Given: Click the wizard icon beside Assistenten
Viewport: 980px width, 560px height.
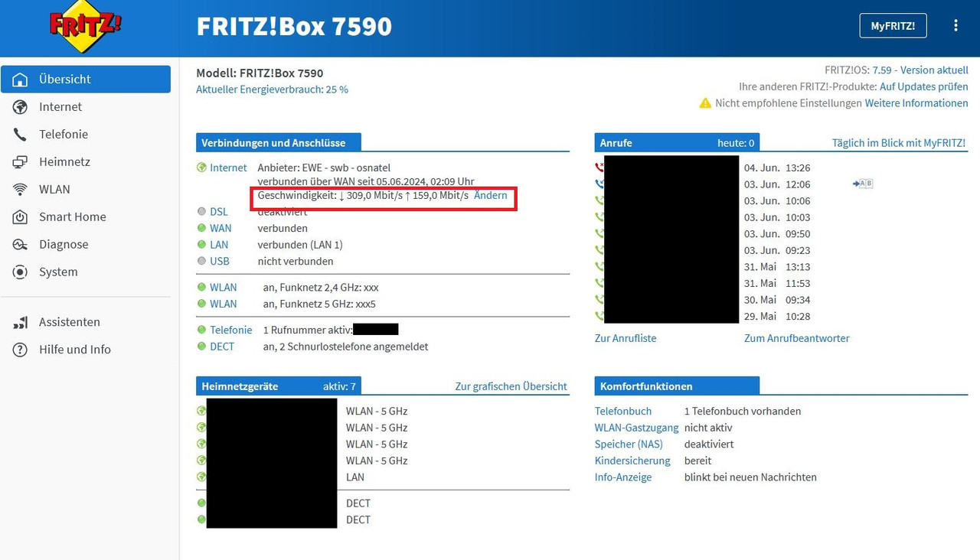Looking at the screenshot, I should [21, 323].
